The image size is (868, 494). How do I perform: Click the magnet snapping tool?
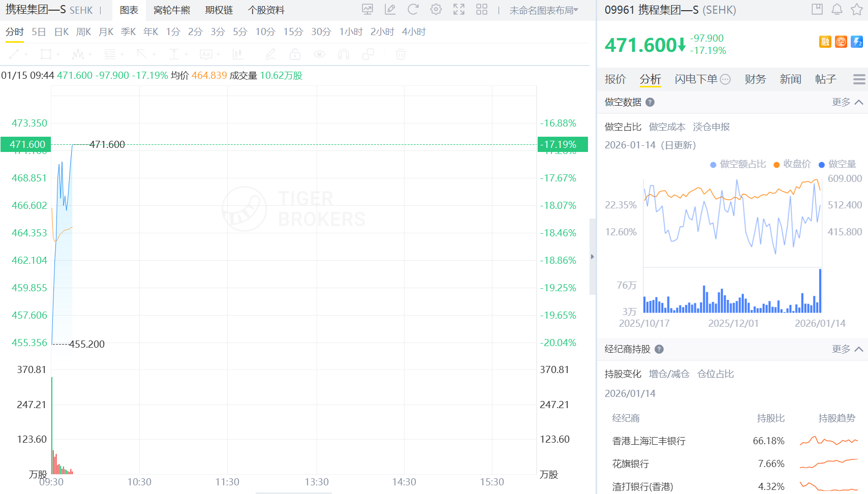point(344,54)
